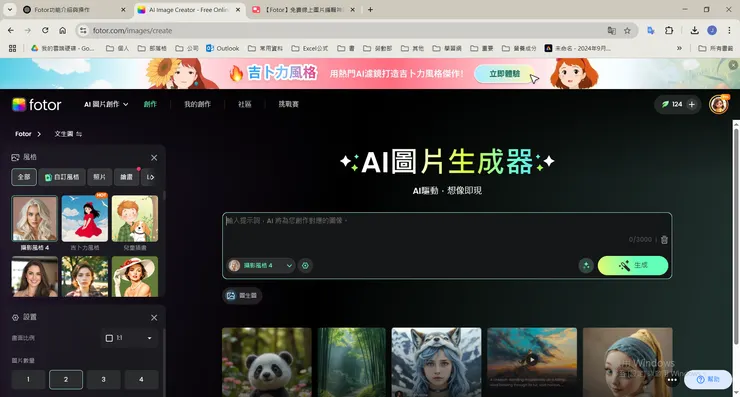Reload the page
The height and width of the screenshot is (397, 740).
coord(45,31)
